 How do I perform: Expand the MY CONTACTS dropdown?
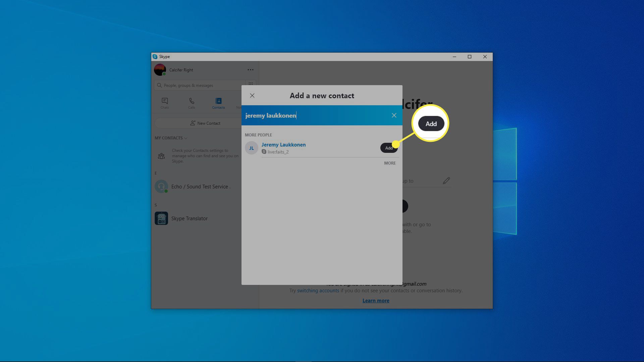[x=171, y=138]
